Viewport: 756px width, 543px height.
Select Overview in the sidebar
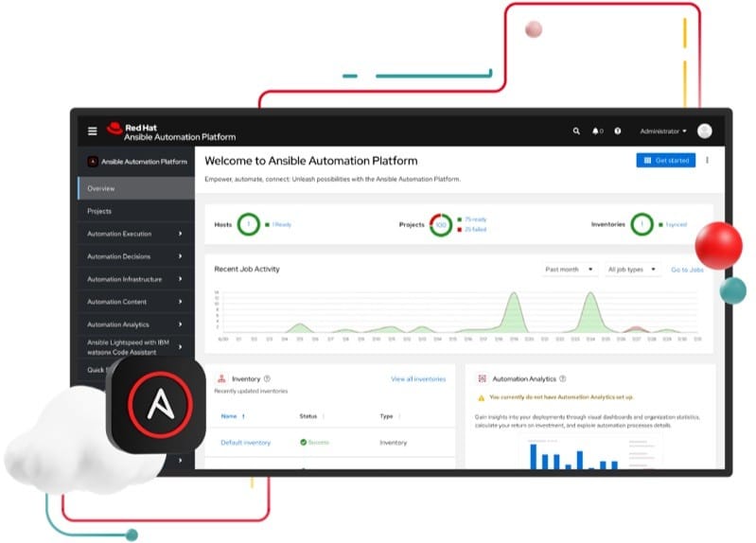coord(135,188)
